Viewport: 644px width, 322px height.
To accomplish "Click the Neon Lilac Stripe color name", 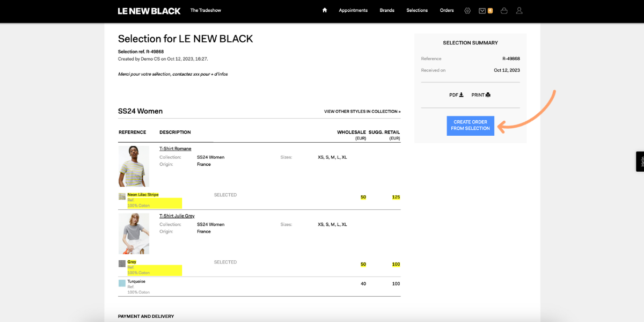I will point(143,194).
